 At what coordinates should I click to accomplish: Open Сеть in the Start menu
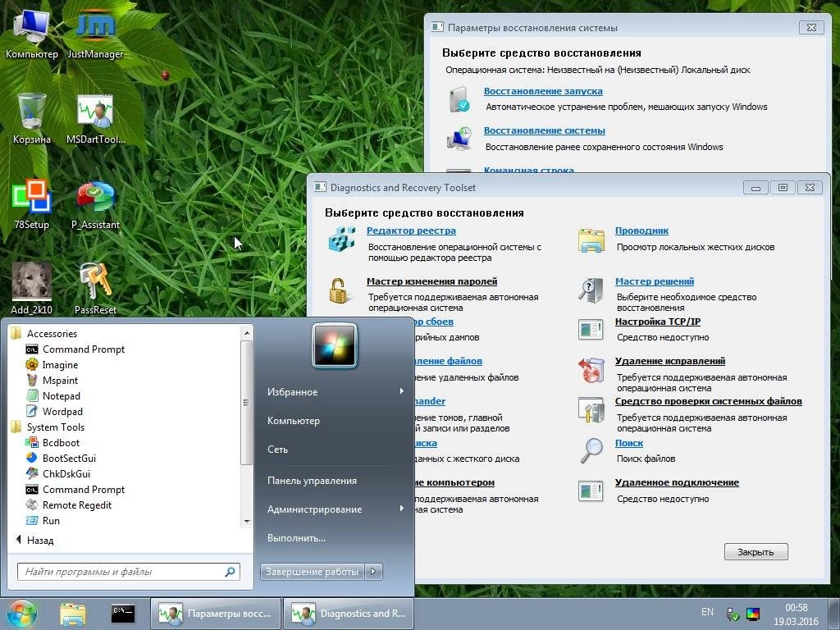(x=277, y=450)
